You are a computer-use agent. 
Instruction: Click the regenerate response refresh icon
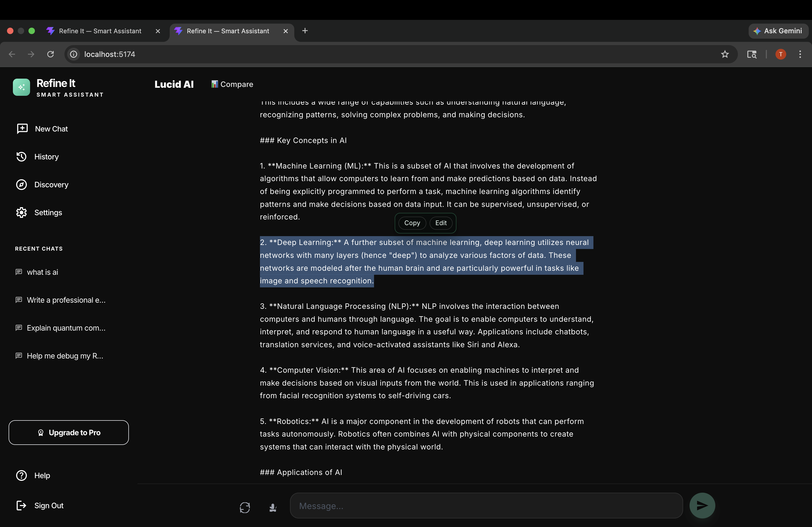tap(245, 507)
